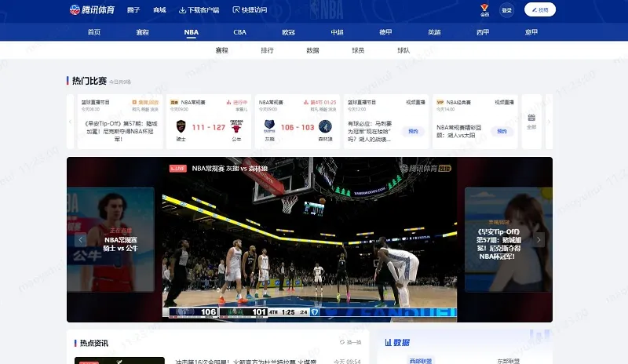Click the 骑士 Cavaliers team logo
This screenshot has width=628, height=364.
coord(181,126)
